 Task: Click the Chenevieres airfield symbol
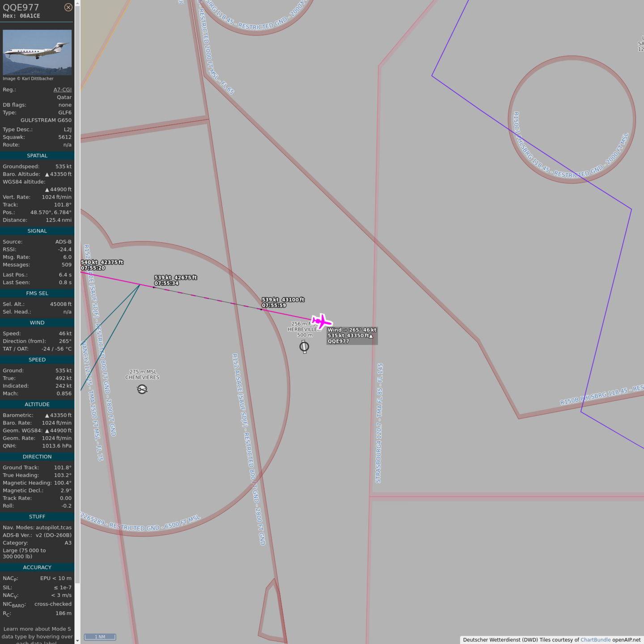pyautogui.click(x=142, y=389)
